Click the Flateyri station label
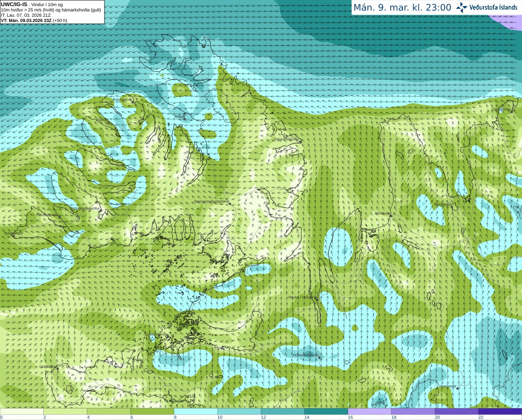Image resolution: width=522 pixels, height=420 pixels. (102, 120)
